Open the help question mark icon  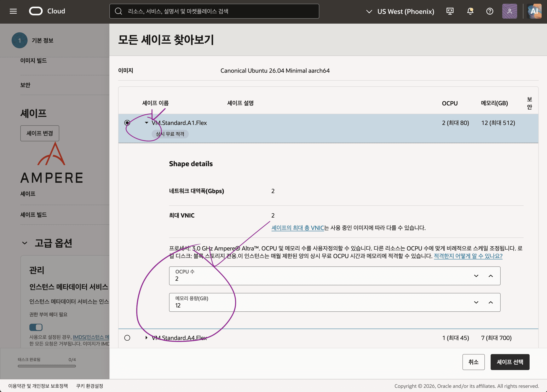pyautogui.click(x=490, y=11)
